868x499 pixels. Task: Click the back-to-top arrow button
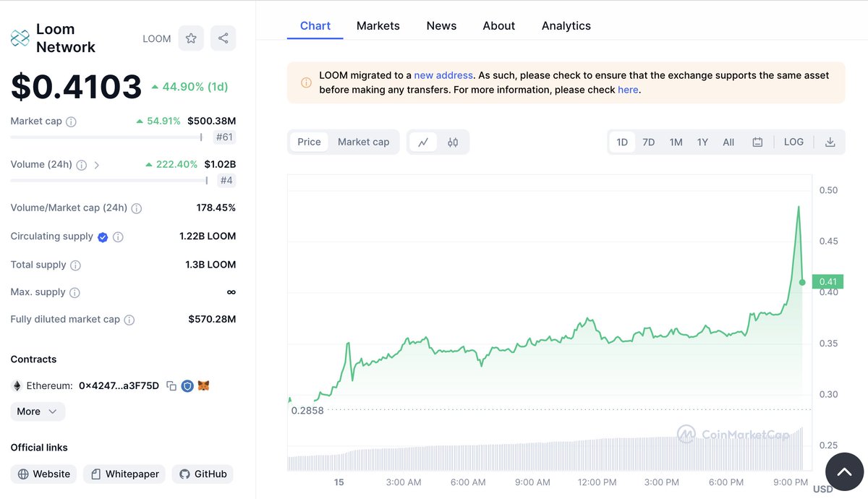(x=844, y=472)
